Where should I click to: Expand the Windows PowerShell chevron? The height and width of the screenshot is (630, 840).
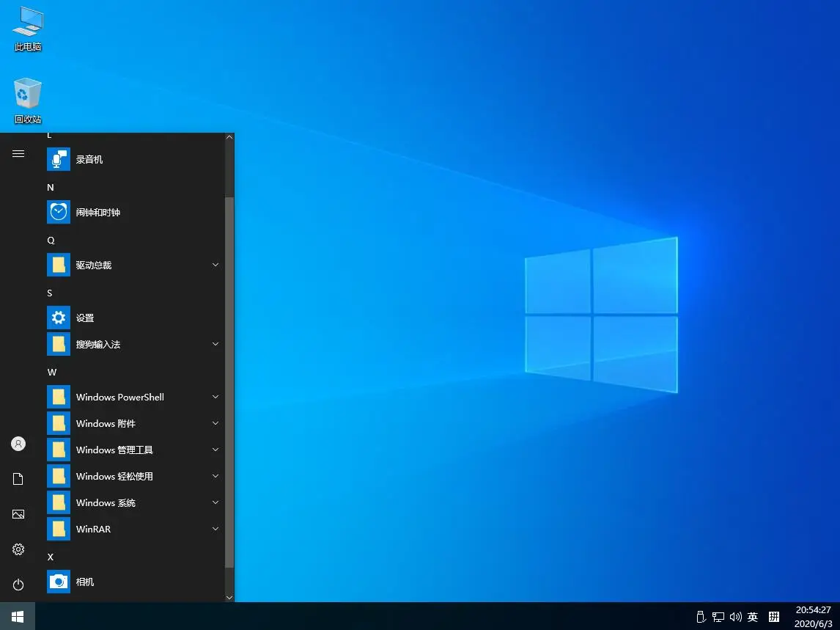[215, 397]
